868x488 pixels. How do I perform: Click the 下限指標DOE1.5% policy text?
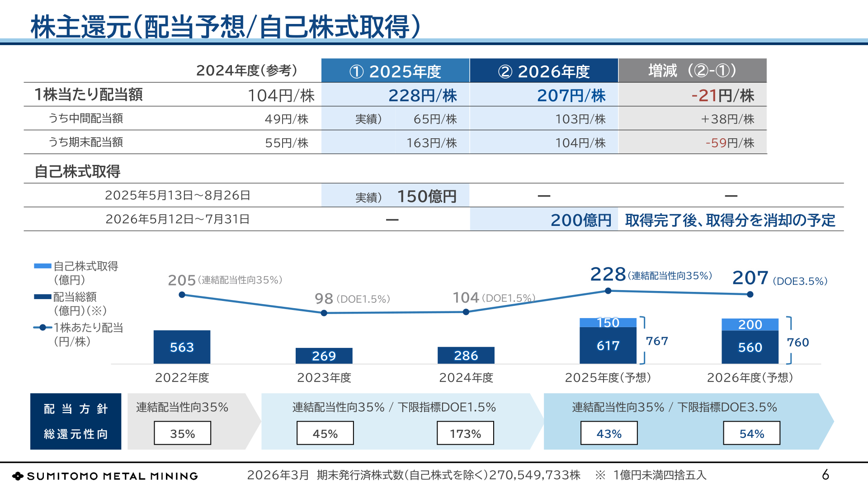[x=447, y=407]
